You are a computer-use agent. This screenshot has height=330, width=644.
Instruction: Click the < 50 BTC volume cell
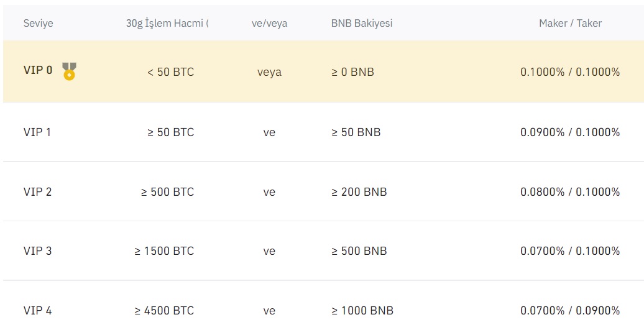(x=170, y=72)
